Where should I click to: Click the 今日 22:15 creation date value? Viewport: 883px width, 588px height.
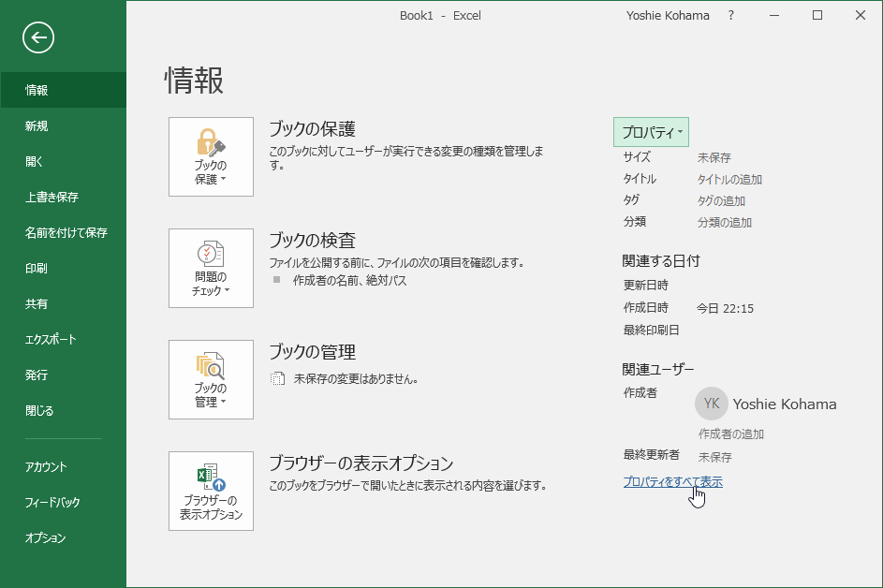pyautogui.click(x=725, y=309)
